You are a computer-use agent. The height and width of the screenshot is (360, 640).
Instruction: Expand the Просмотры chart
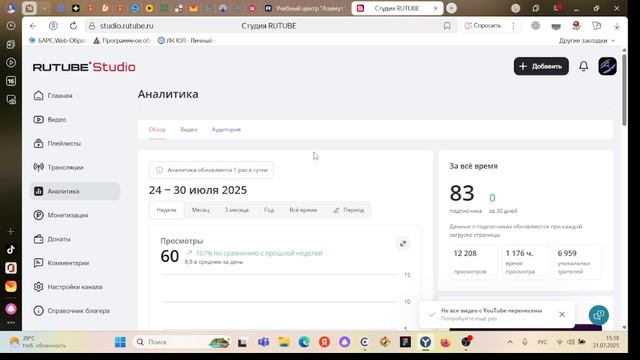click(x=403, y=244)
